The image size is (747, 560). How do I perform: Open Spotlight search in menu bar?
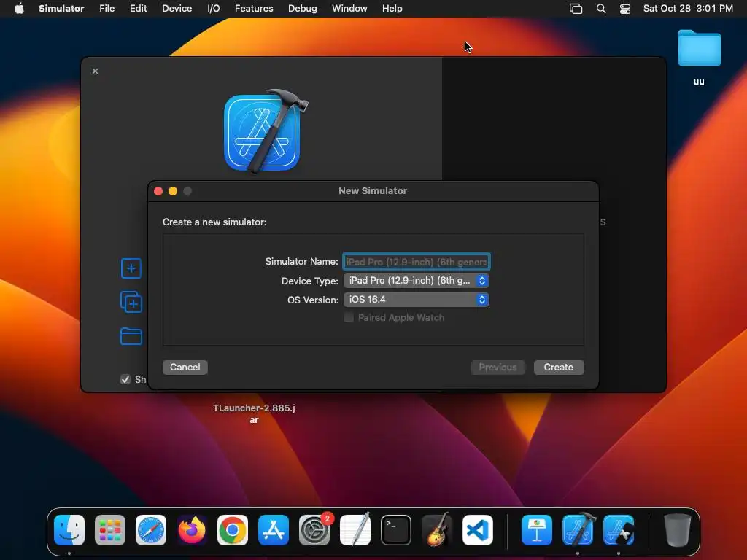pyautogui.click(x=601, y=9)
